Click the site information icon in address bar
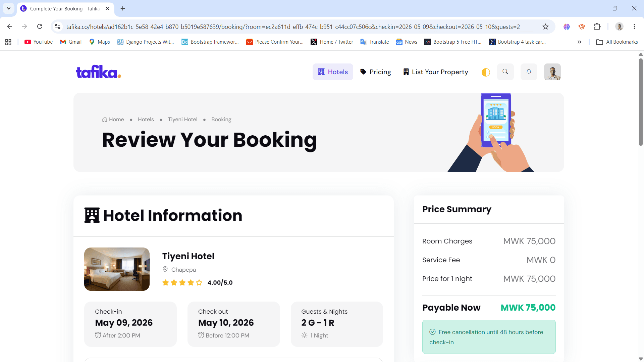644x362 pixels. pos(58,27)
